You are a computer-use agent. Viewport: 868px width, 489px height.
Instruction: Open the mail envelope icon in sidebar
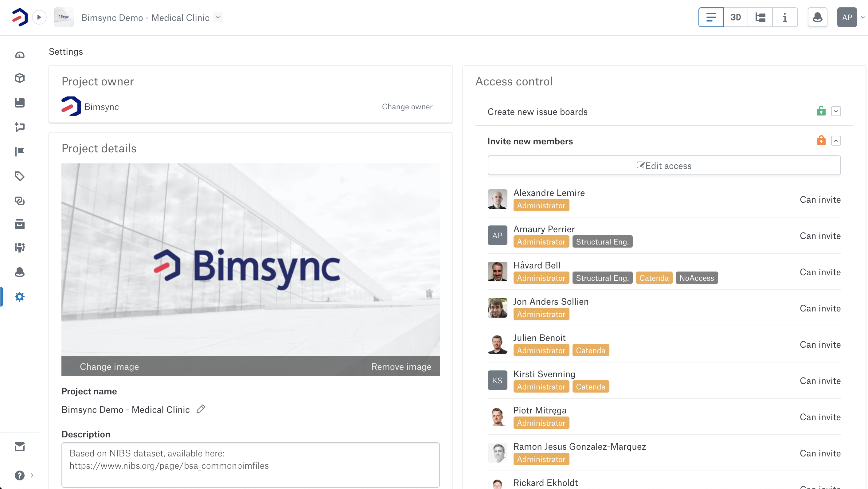(20, 447)
